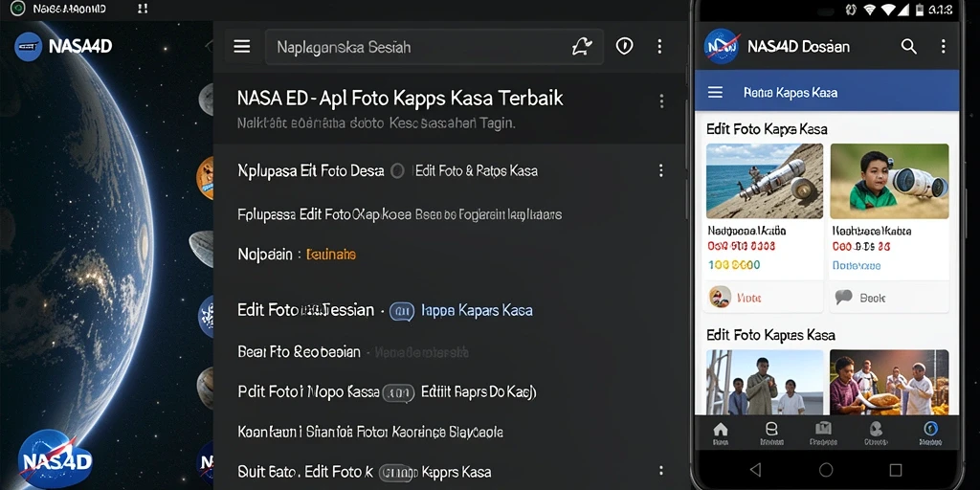This screenshot has height=490, width=980.
Task: Click the Edit Foto Kapys Kasa section heading
Action: (x=767, y=129)
